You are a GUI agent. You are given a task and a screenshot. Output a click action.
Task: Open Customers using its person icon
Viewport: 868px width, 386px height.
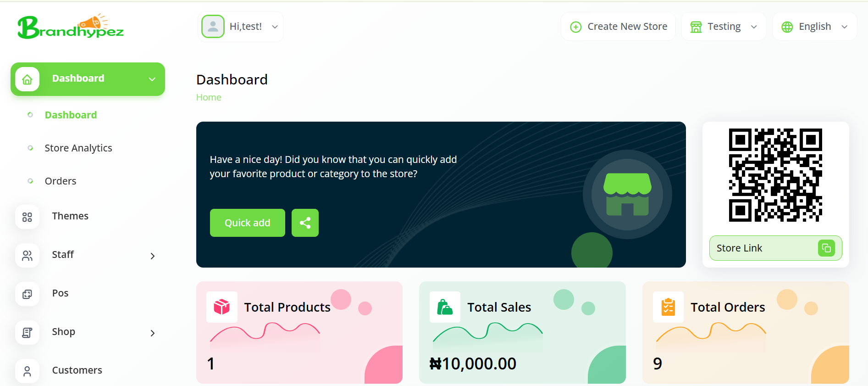27,370
